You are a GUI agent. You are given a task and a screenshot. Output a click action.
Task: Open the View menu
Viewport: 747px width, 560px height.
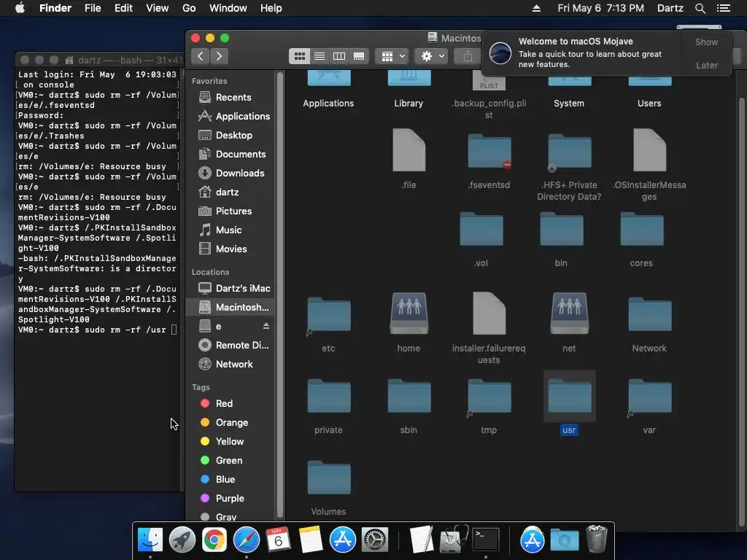pos(158,8)
